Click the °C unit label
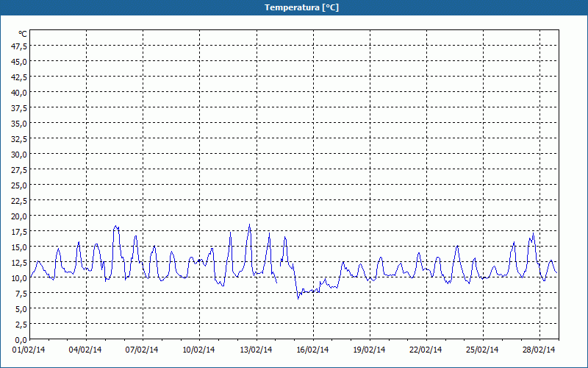The image size is (588, 368). click(23, 34)
